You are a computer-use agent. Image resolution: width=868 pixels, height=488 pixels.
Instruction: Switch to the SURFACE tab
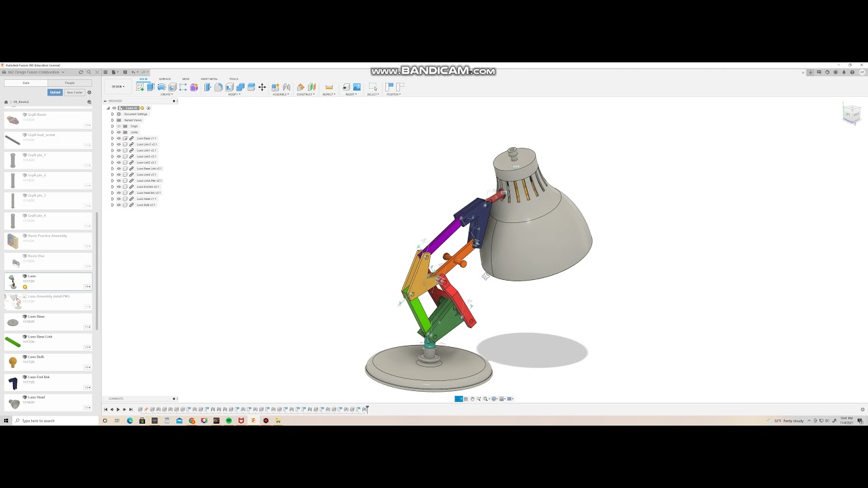click(x=165, y=79)
